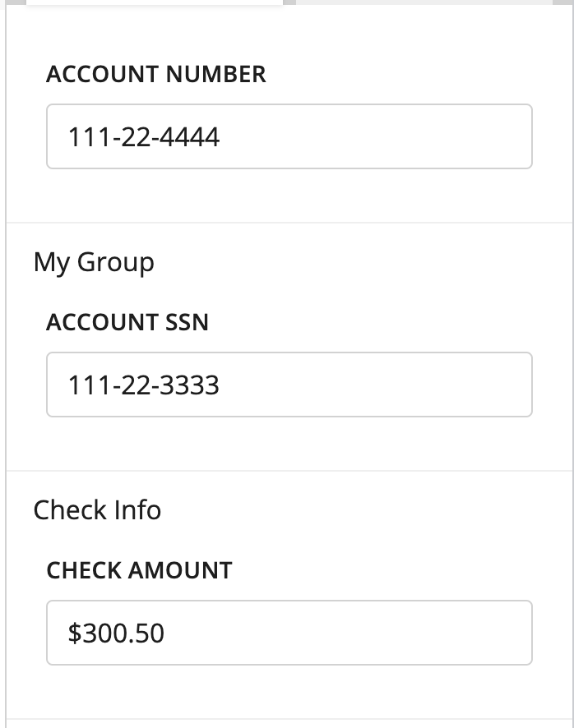Click the ACCOUNT NUMBER label

pos(155,74)
